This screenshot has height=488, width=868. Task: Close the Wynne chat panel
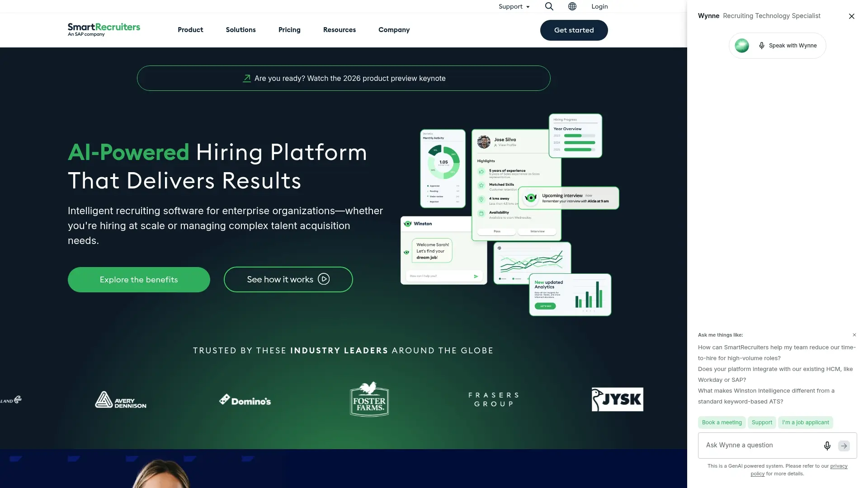pyautogui.click(x=852, y=16)
